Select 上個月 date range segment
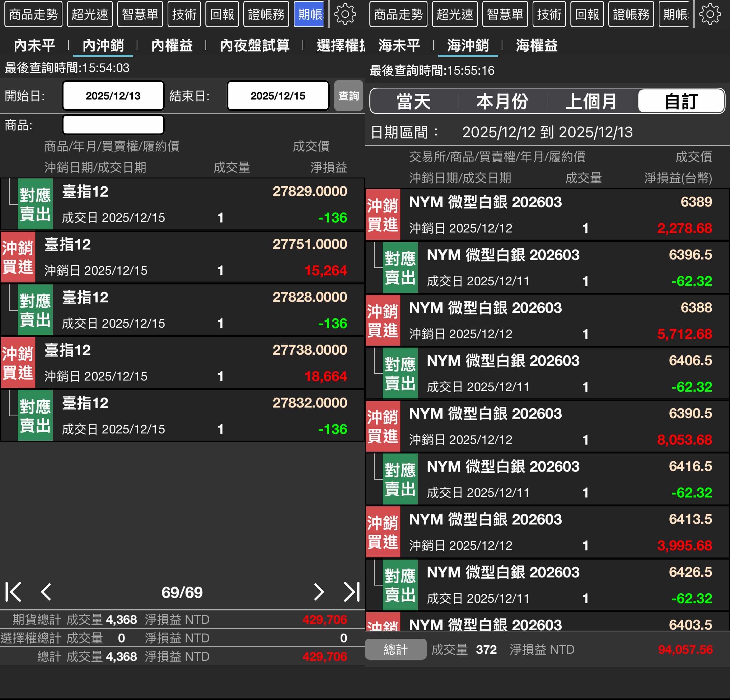 (591, 101)
